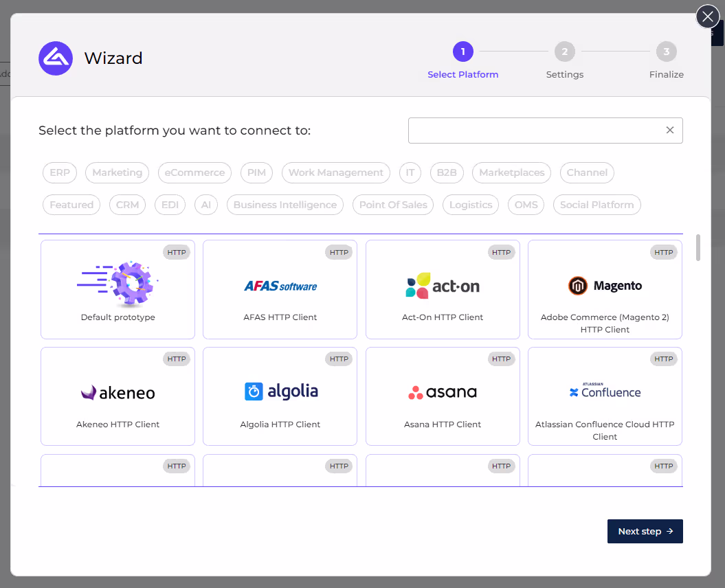Screen dimensions: 725x588
Task: Toggle the eCommerce filter chip
Action: 194,172
